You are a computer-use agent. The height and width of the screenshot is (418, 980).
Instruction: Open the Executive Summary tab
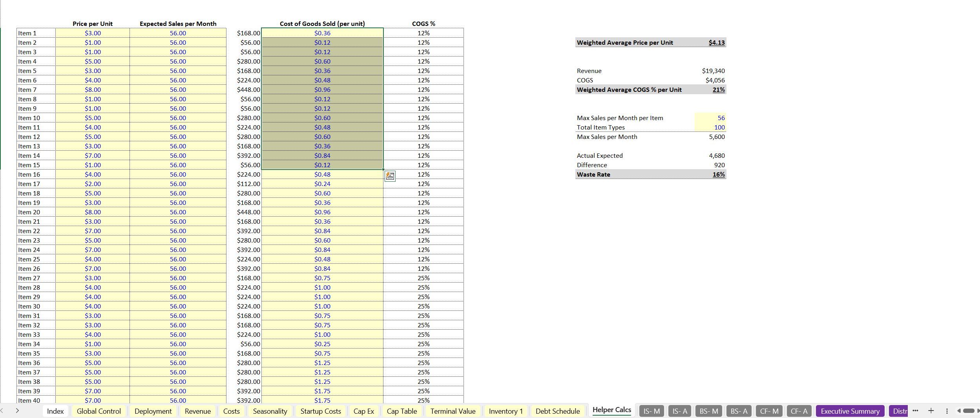(x=850, y=411)
